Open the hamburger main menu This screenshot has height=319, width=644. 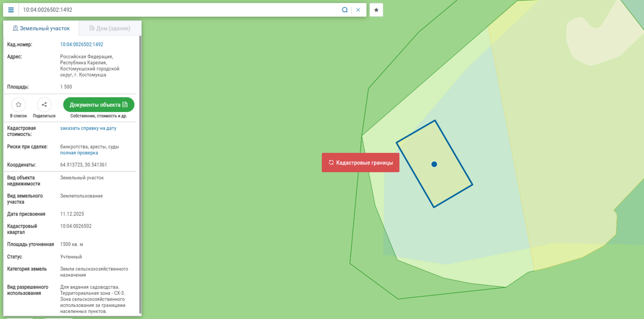point(11,10)
